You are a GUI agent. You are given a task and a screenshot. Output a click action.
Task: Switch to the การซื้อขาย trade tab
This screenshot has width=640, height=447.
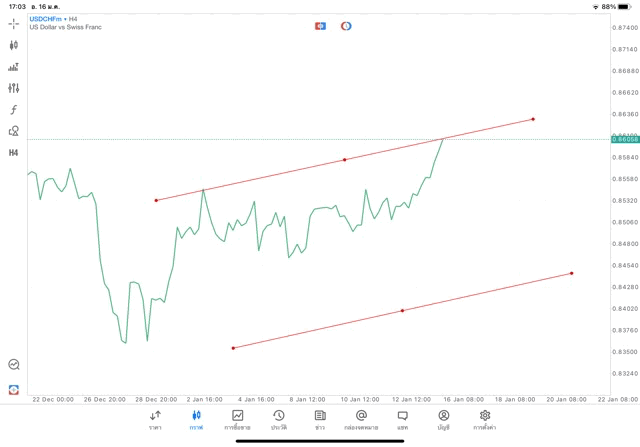pyautogui.click(x=238, y=420)
